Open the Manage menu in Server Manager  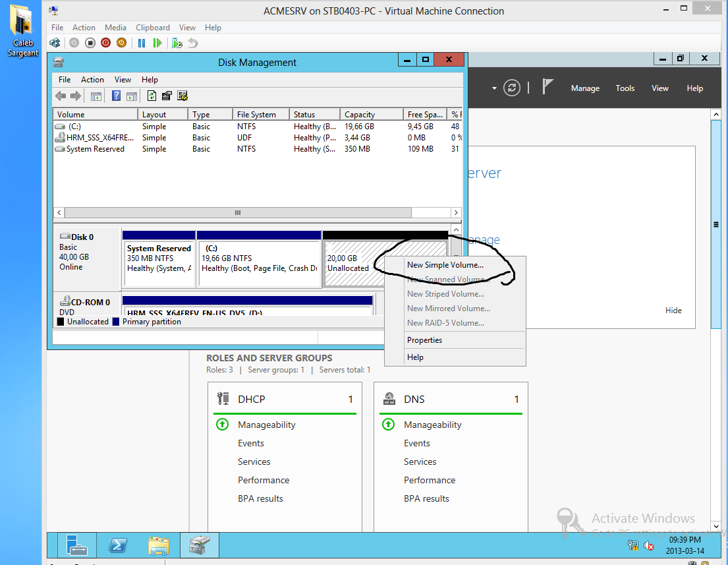coord(585,88)
